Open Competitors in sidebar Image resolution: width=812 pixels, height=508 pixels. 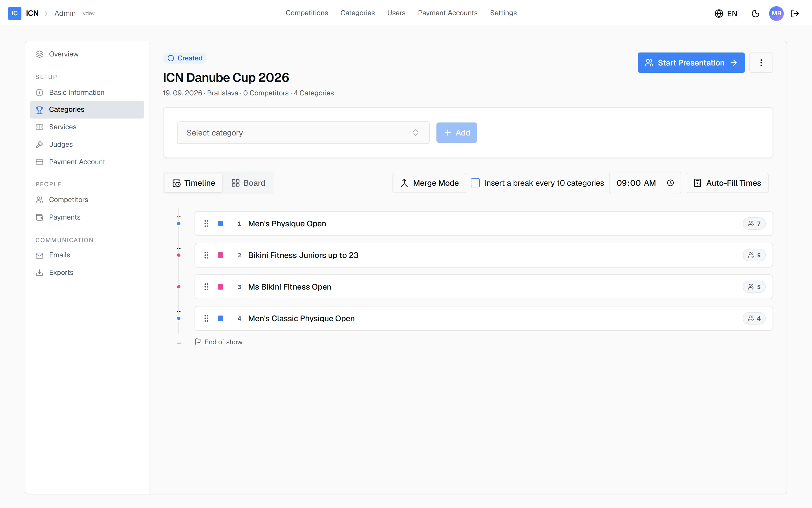pyautogui.click(x=87, y=200)
